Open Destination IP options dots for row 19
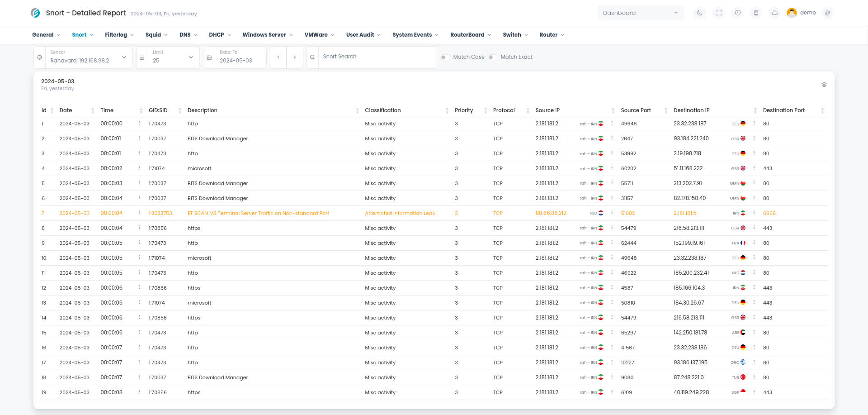868x415 pixels. click(754, 392)
